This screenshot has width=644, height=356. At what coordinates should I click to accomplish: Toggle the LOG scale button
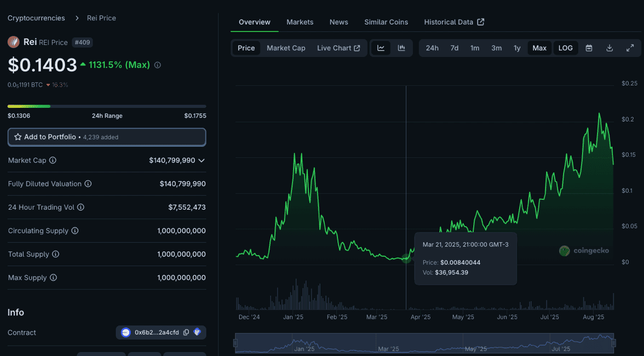coord(565,48)
